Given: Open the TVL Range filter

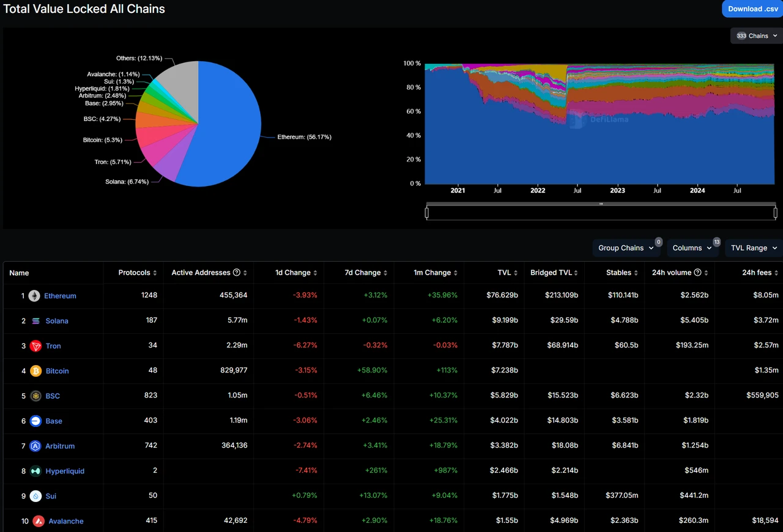Looking at the screenshot, I should (x=754, y=248).
